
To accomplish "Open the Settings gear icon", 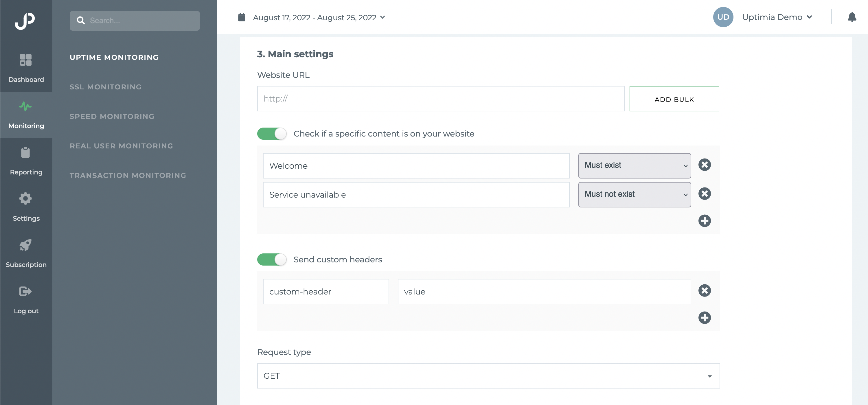I will click(26, 198).
